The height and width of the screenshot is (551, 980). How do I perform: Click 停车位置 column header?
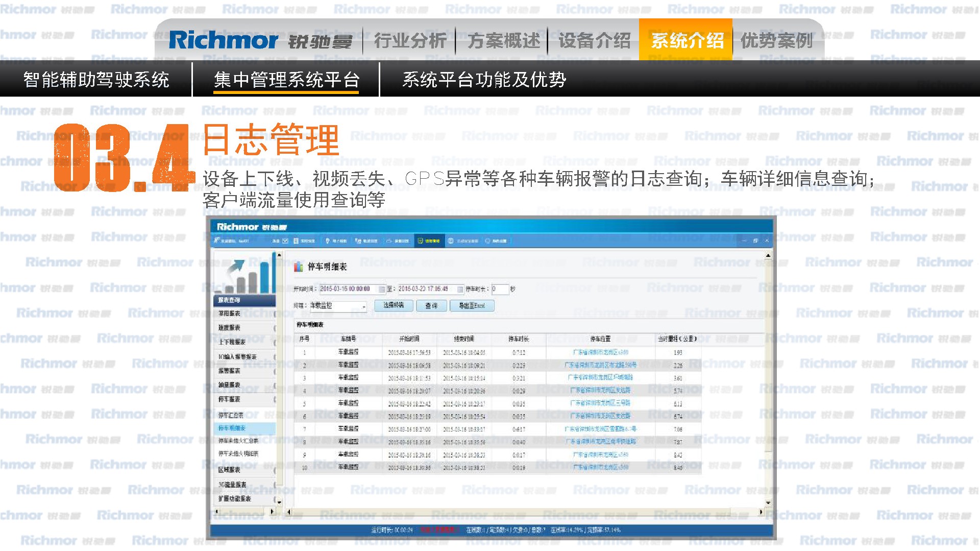tap(601, 339)
